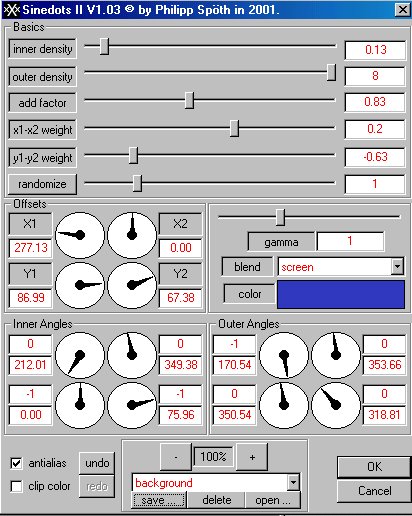The image size is (412, 516).
Task: Click the gamma slider handle
Action: pyautogui.click(x=280, y=218)
